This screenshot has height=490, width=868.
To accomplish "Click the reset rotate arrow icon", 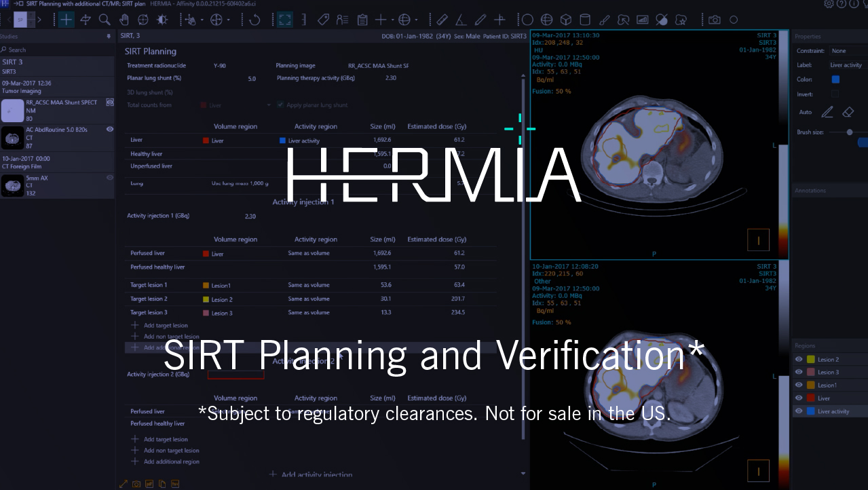I will tap(255, 20).
